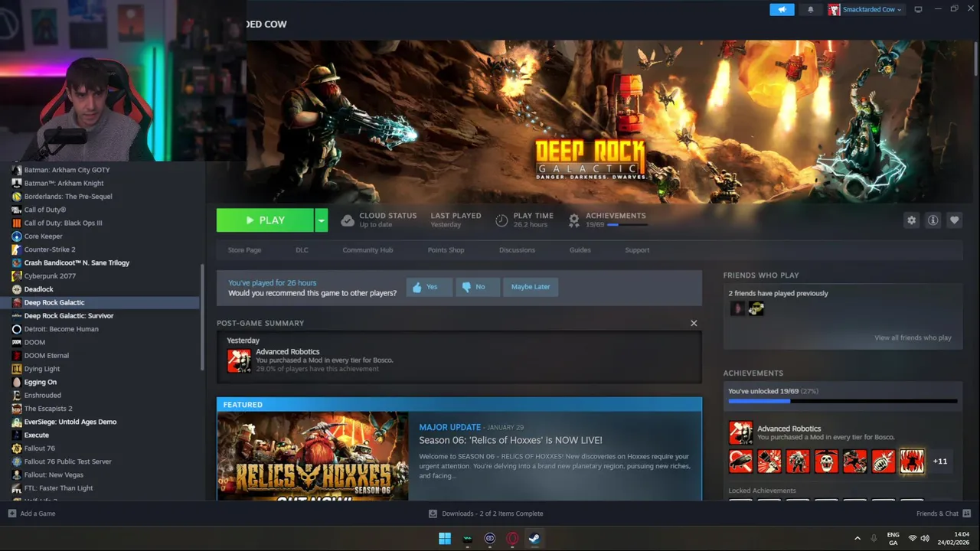Click the Downloads status icon
980x551 pixels.
tap(433, 514)
